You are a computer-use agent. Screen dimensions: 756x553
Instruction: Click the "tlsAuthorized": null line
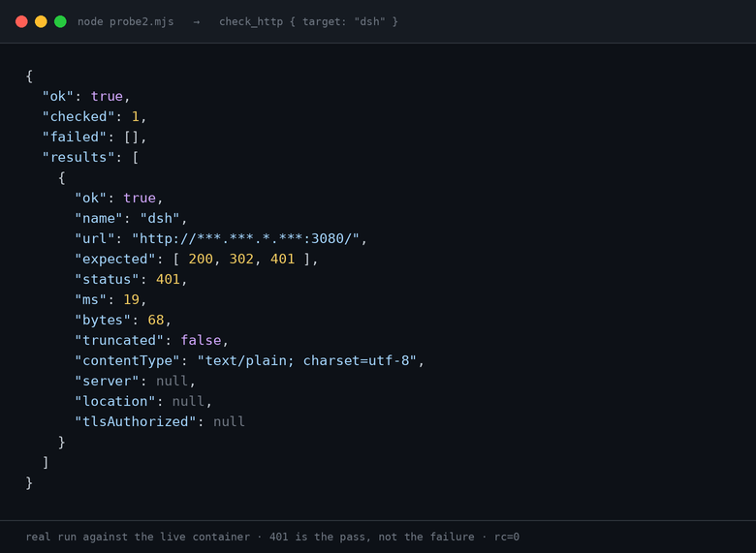coord(160,421)
